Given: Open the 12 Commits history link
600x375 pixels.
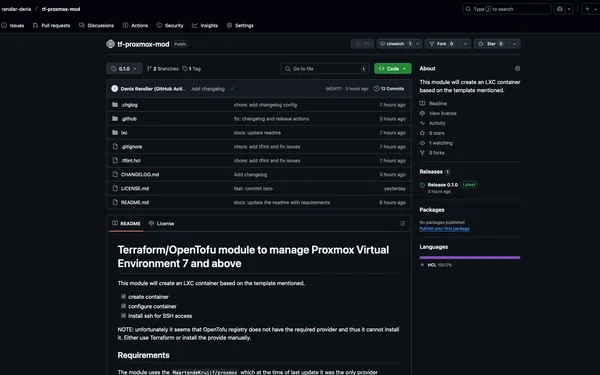Looking at the screenshot, I should pos(389,89).
